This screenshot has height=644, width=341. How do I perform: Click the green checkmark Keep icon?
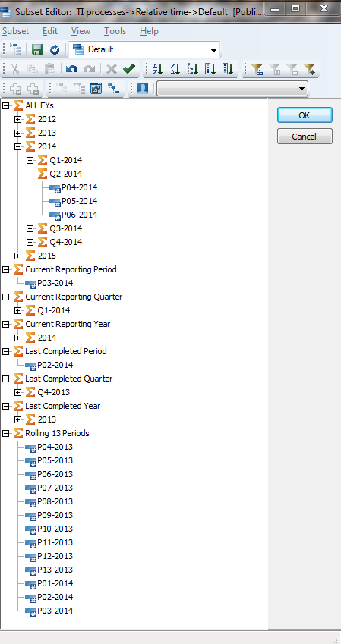point(129,69)
